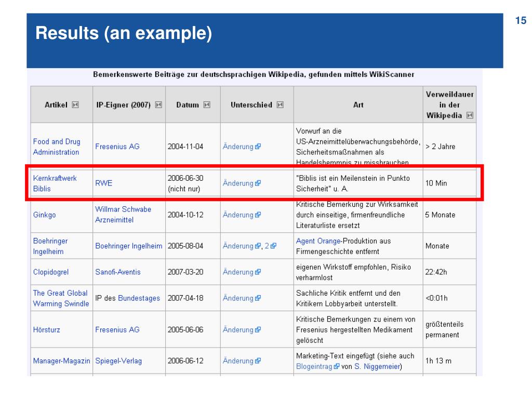Open Änderung diff link in 2007-04-18 row
The height and width of the screenshot is (399, 532).
click(x=242, y=298)
